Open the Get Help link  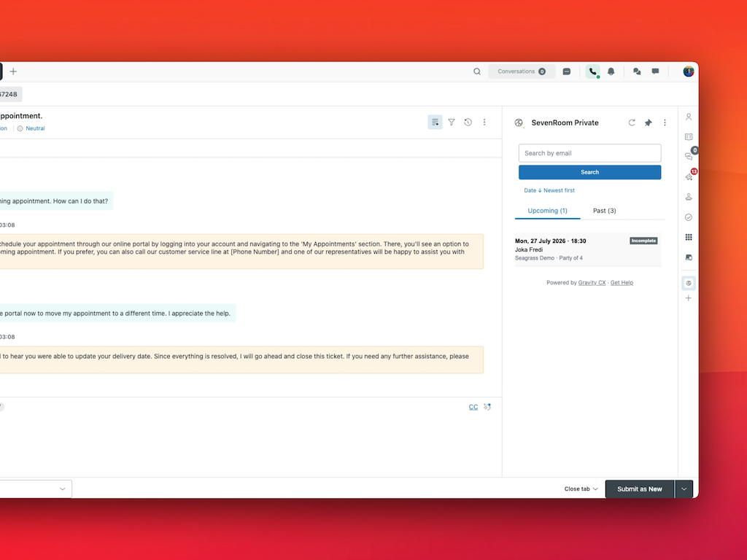point(622,283)
